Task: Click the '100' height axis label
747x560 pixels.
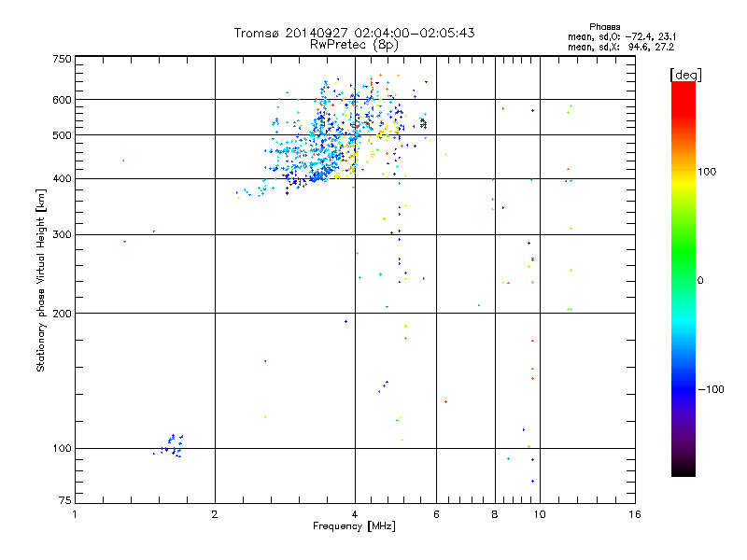Action: tap(62, 449)
